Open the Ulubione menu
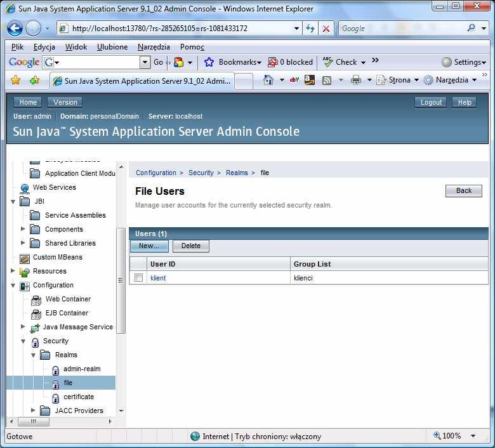495x448 pixels. [x=112, y=47]
